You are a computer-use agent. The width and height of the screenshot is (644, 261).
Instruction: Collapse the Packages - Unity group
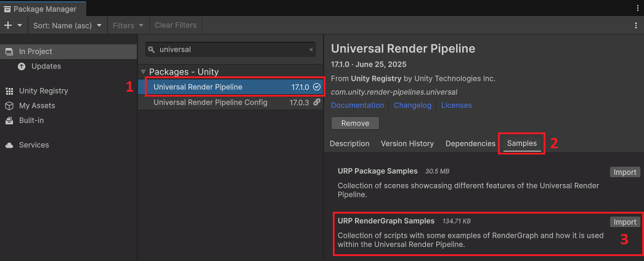144,72
